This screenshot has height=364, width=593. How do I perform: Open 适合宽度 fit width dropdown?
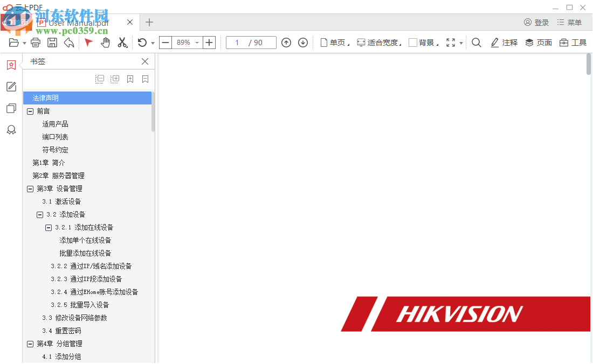click(380, 43)
